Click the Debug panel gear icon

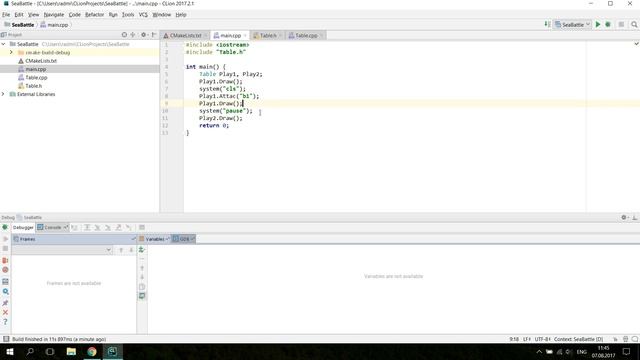[x=624, y=218]
